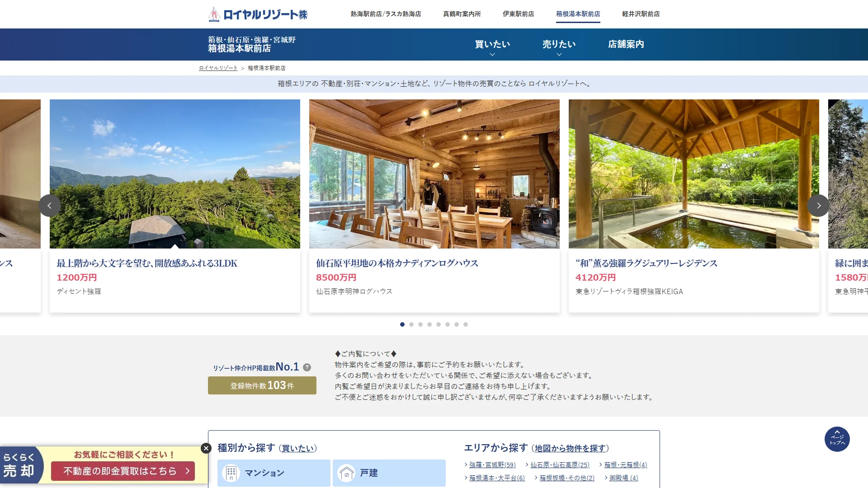Click the question mark help icon beside No.1
868x488 pixels.
pos(307,367)
